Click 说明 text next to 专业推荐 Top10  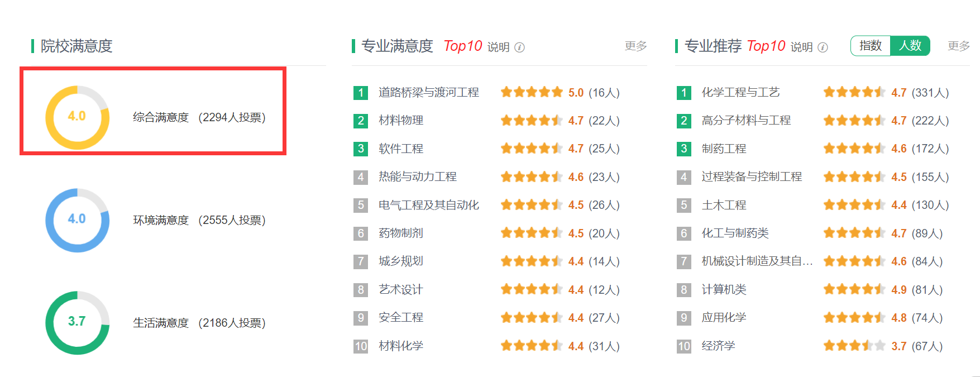tap(801, 47)
